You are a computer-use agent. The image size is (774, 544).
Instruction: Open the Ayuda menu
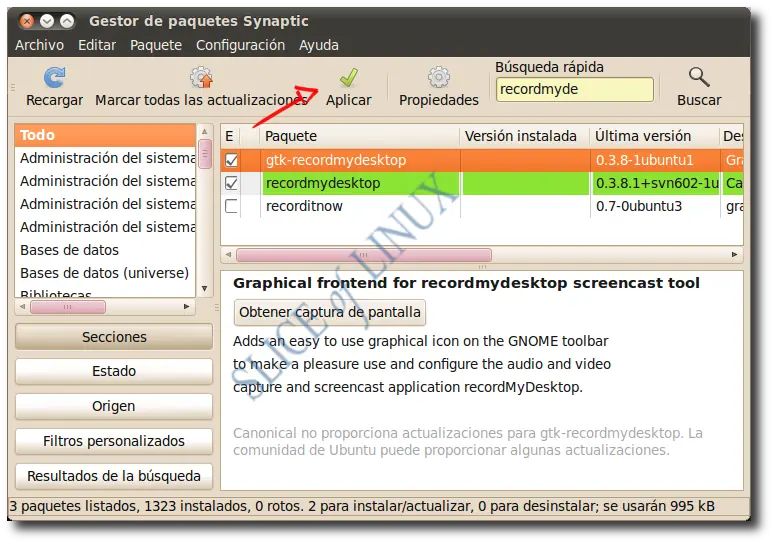[x=319, y=45]
